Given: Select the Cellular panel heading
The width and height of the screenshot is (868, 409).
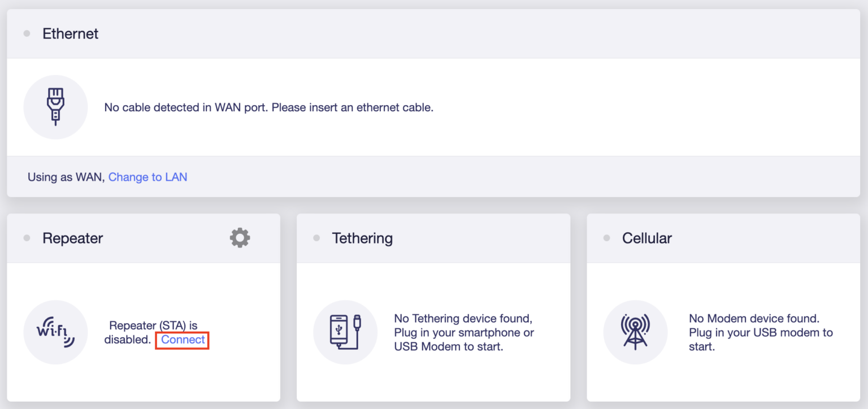Looking at the screenshot, I should [647, 238].
